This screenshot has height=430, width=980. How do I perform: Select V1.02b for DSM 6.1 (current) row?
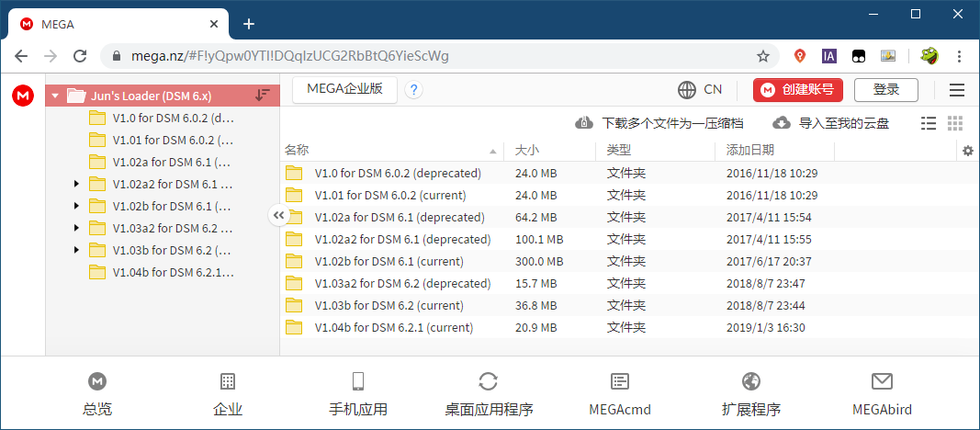[x=628, y=261]
